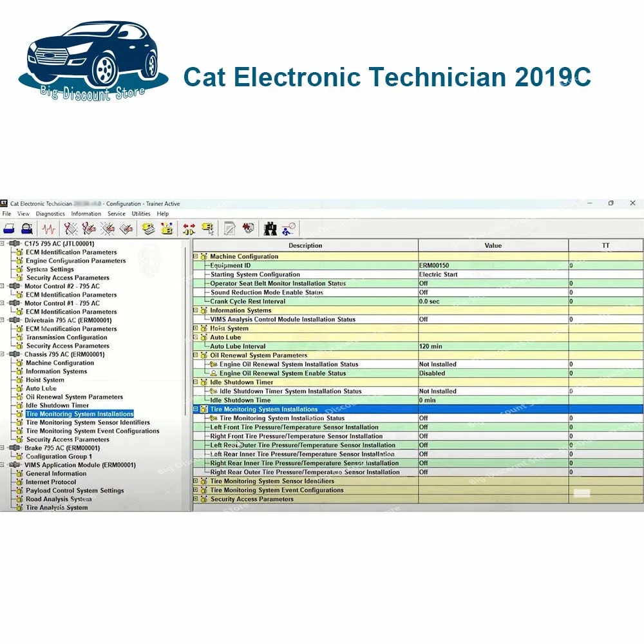The width and height of the screenshot is (644, 644).
Task: Open the Service menu
Action: [116, 214]
